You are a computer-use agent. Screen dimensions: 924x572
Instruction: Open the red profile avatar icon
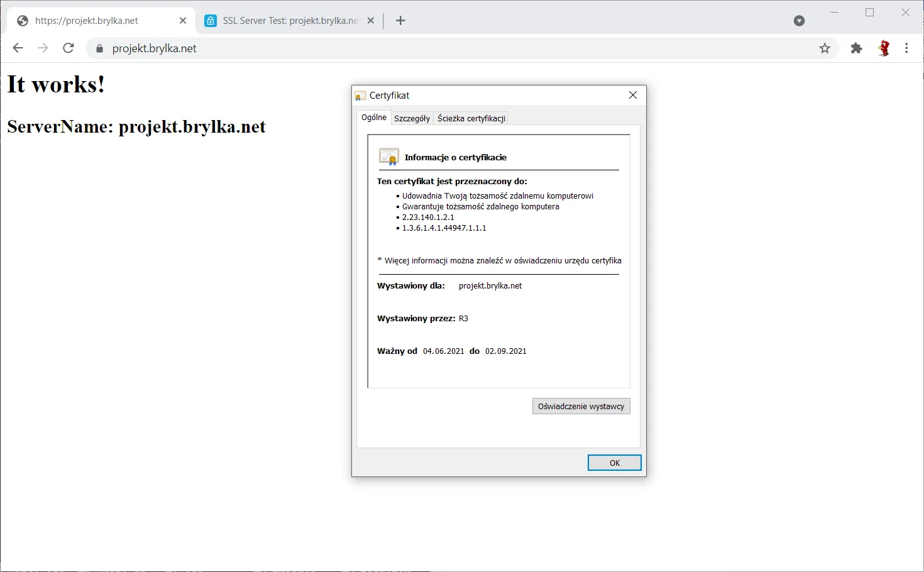tap(884, 48)
